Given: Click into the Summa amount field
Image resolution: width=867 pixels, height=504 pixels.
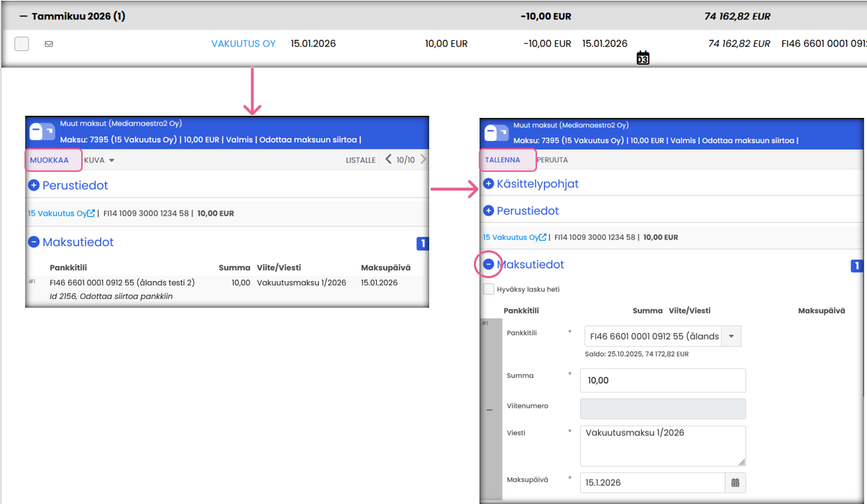Looking at the screenshot, I should [x=662, y=380].
